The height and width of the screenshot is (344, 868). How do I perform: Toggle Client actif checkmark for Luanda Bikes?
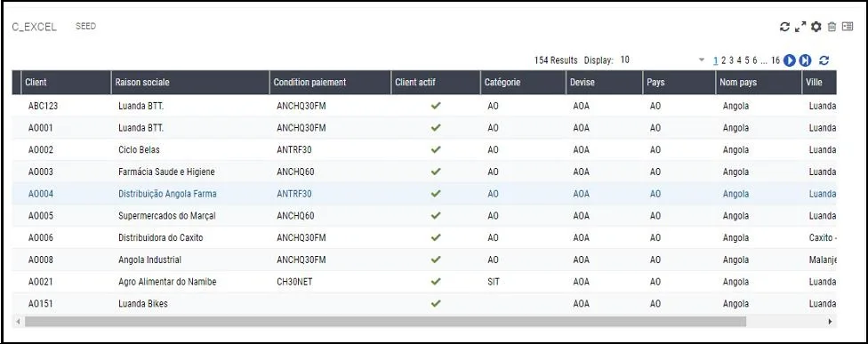[436, 303]
